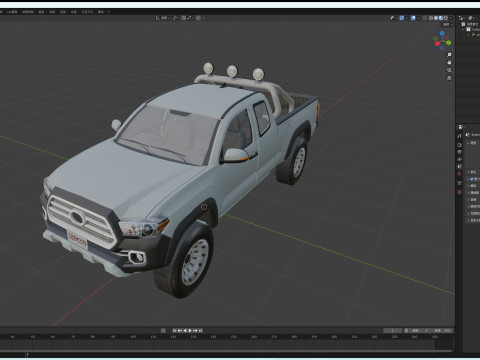Viewport: 480px width, 360px height.
Task: Toggle viewport gizmos display button
Action: [x=402, y=18]
